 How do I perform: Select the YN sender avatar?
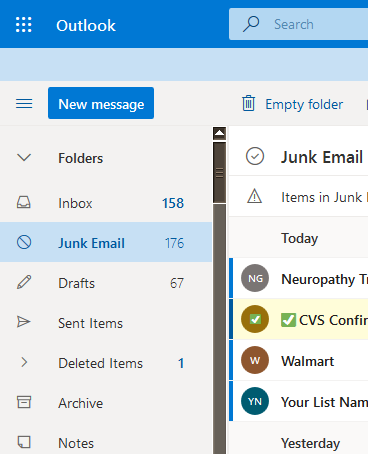tap(255, 401)
